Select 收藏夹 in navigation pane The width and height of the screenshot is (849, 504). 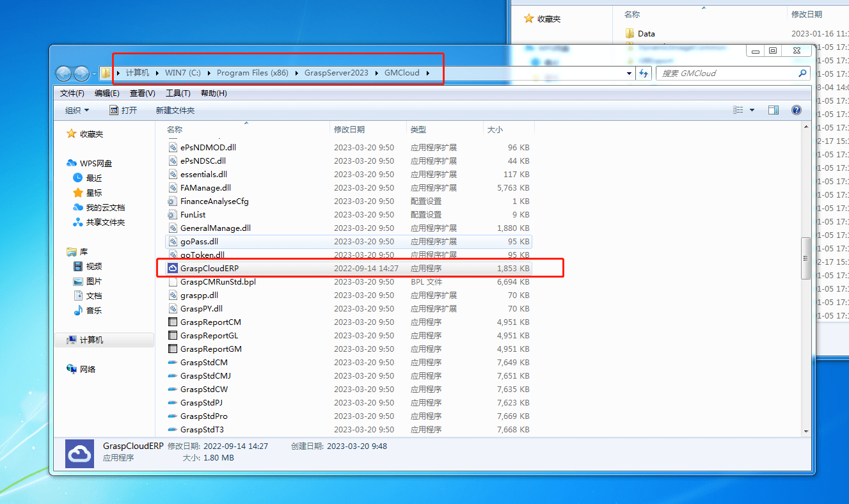tap(91, 134)
